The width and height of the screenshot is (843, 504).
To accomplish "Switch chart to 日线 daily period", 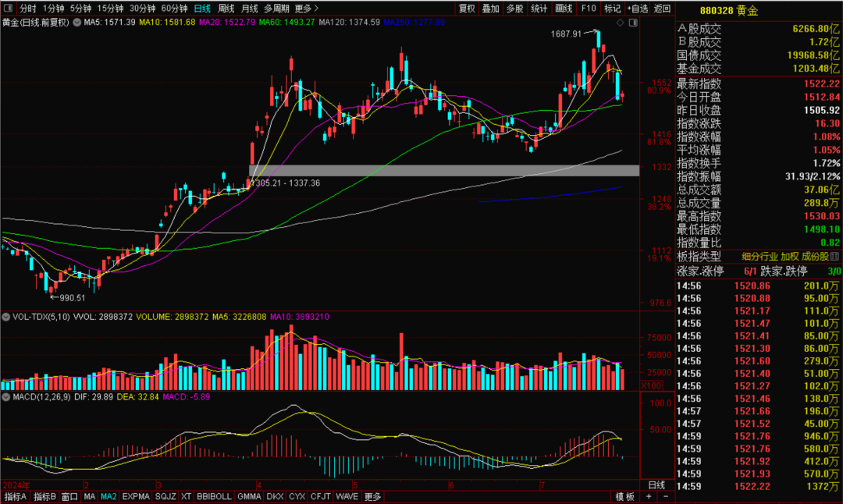I will click(201, 9).
